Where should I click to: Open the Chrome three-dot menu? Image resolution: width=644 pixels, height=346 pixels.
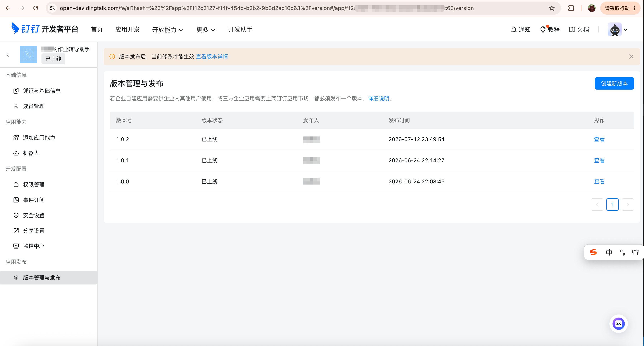point(635,8)
